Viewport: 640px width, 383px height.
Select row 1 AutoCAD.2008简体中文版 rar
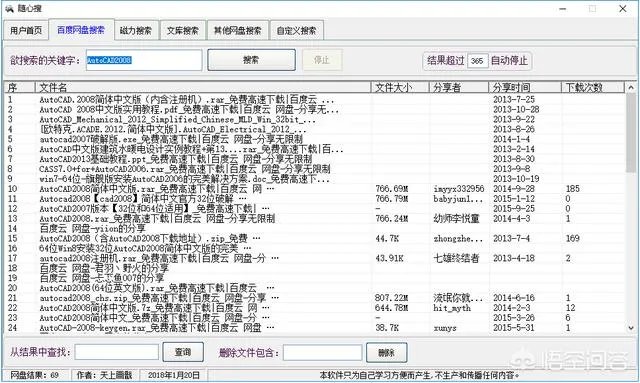pos(315,99)
